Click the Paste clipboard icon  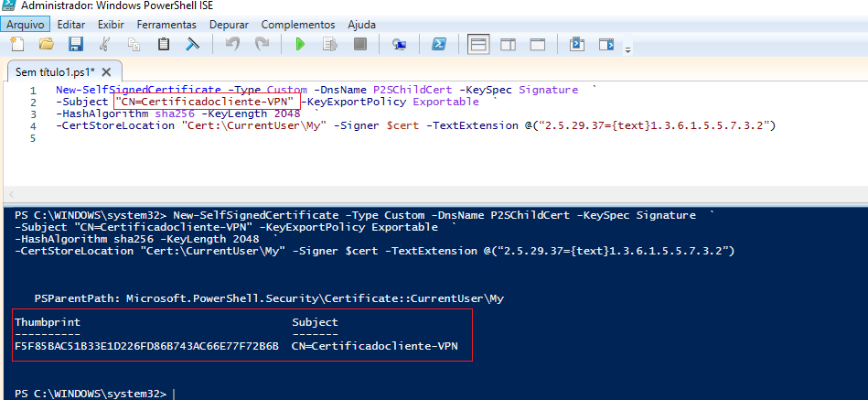point(164,44)
